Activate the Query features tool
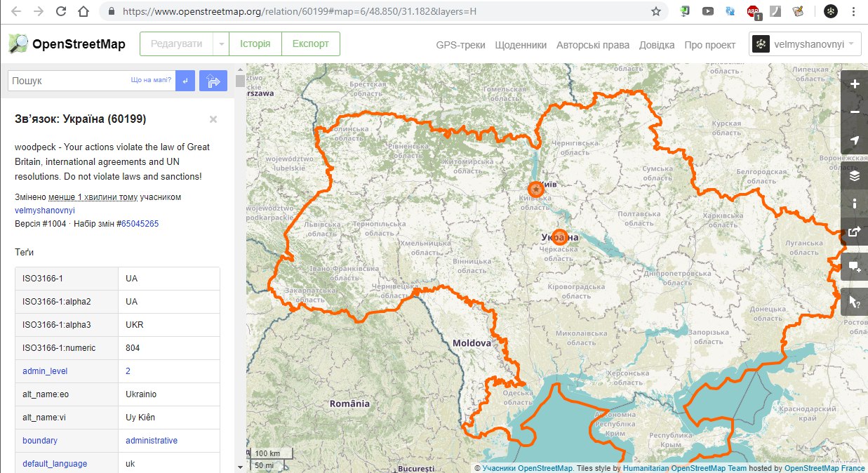 [x=854, y=302]
